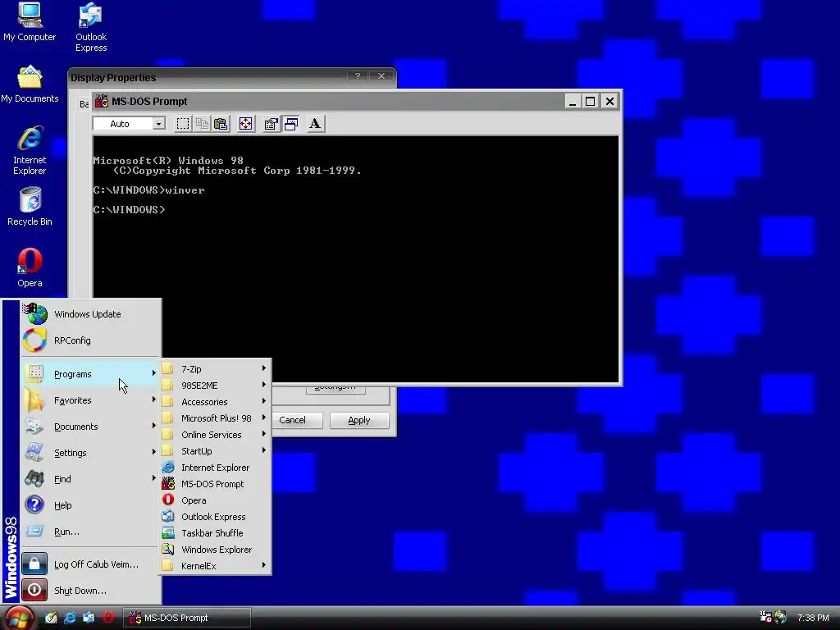Click the MS-DOS Prompt title bar icon
The image size is (840, 630).
(102, 101)
